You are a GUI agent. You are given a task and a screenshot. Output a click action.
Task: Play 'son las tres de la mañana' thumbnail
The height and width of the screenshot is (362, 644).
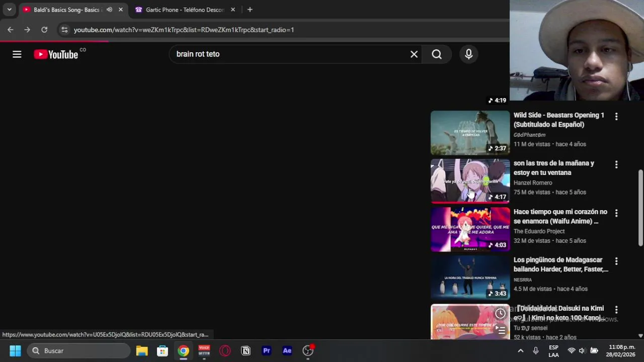[470, 181]
